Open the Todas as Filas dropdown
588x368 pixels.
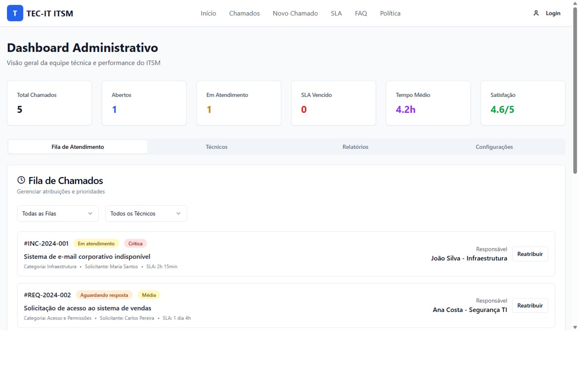(58, 213)
